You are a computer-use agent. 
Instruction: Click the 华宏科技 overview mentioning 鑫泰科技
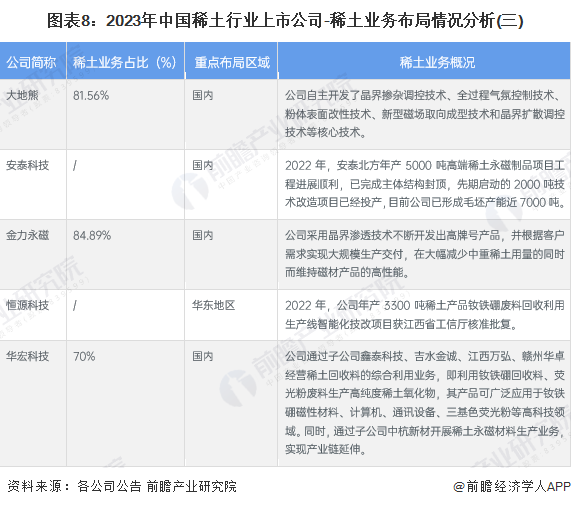[425, 403]
